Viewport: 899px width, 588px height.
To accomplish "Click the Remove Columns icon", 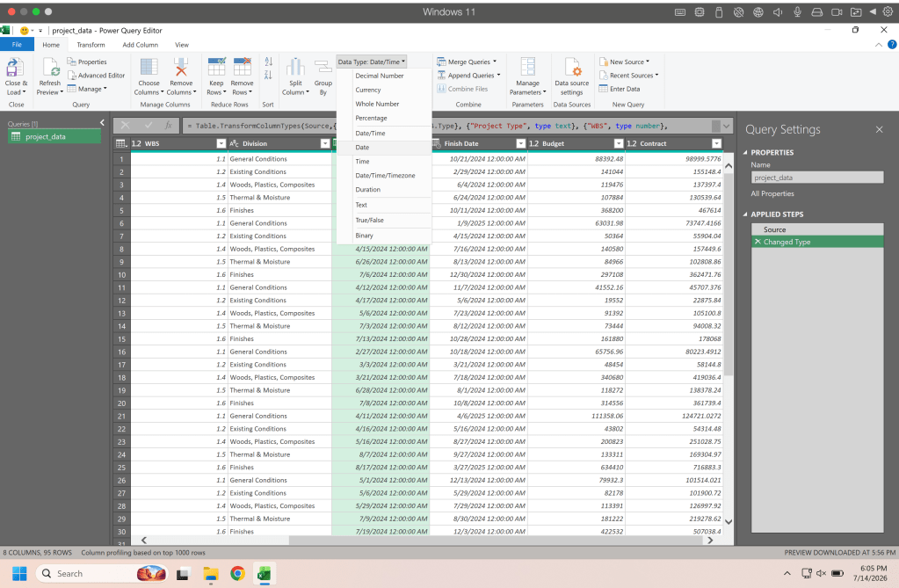I will 181,67.
